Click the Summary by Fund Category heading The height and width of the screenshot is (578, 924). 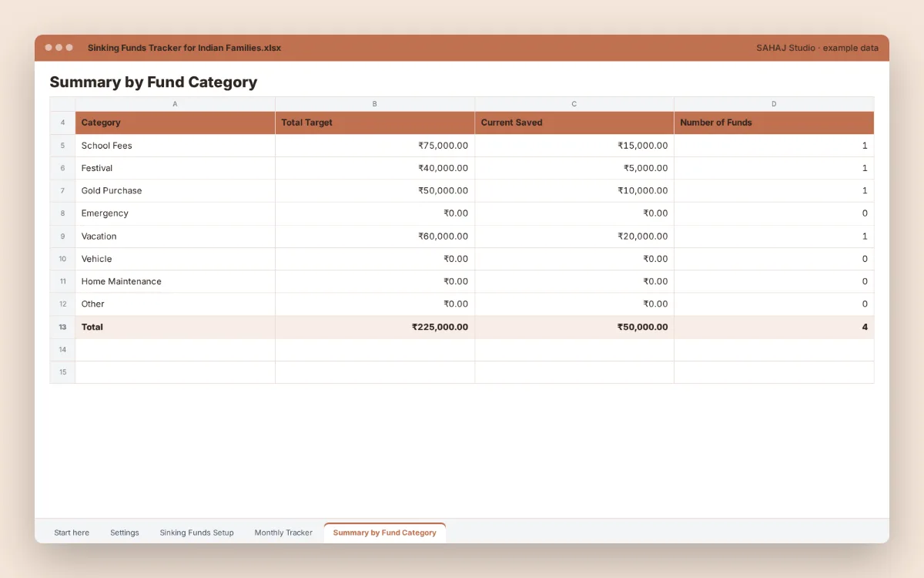point(153,82)
